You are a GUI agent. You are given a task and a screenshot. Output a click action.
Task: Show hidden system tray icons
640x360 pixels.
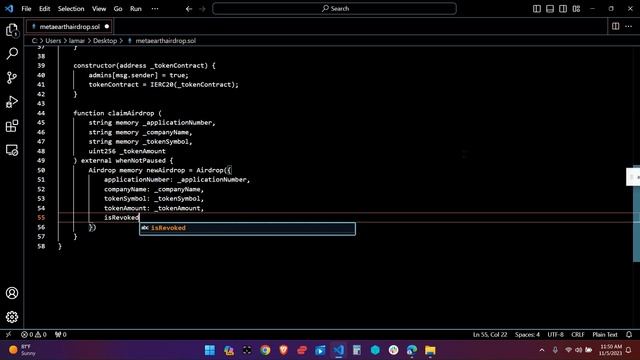click(x=542, y=350)
